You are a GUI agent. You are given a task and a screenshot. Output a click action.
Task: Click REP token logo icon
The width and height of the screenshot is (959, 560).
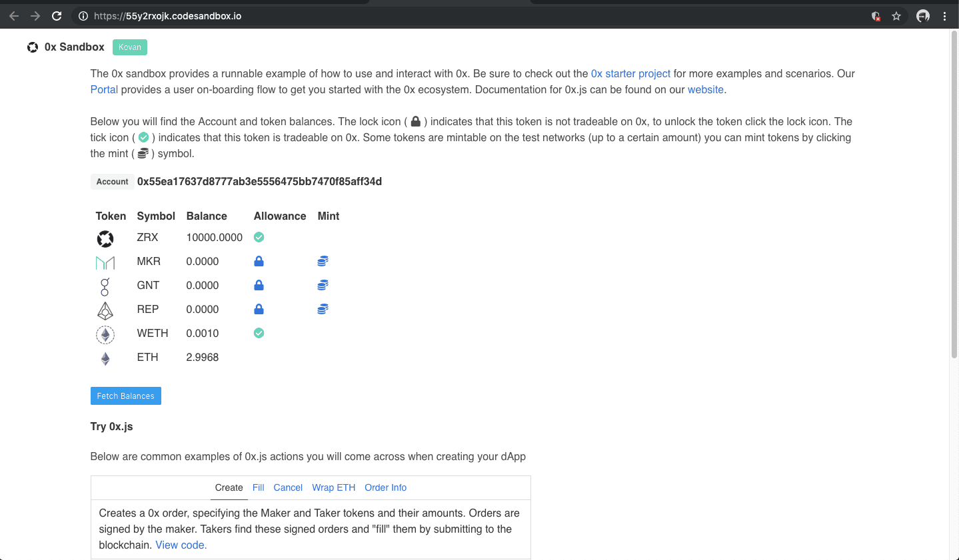[105, 310]
